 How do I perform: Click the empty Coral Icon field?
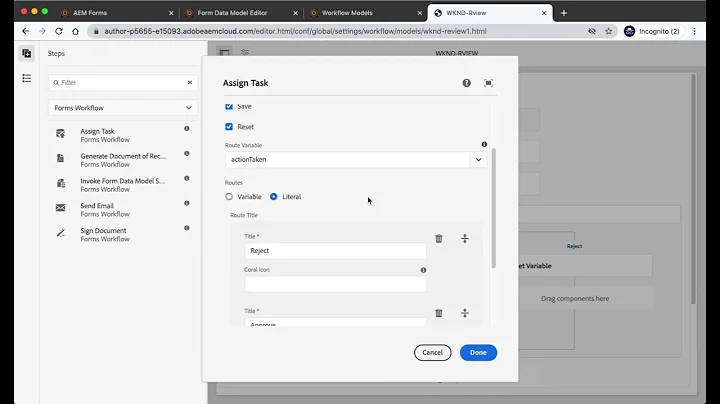335,284
